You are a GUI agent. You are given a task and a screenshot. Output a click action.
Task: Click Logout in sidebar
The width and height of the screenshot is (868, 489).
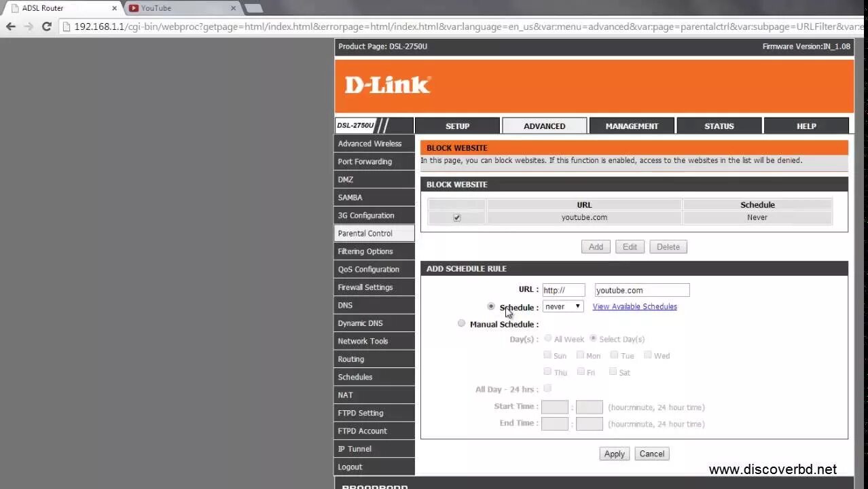374,467
